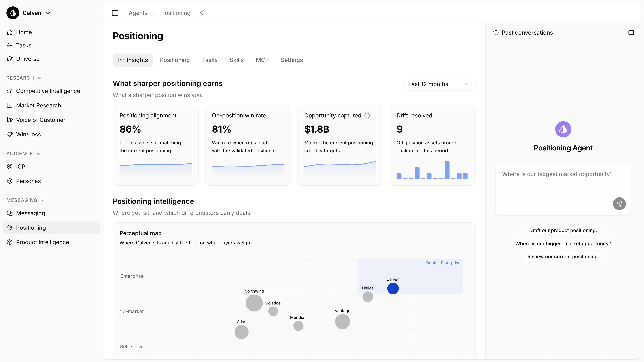
Task: Send the message with paper plane button
Action: point(619,204)
